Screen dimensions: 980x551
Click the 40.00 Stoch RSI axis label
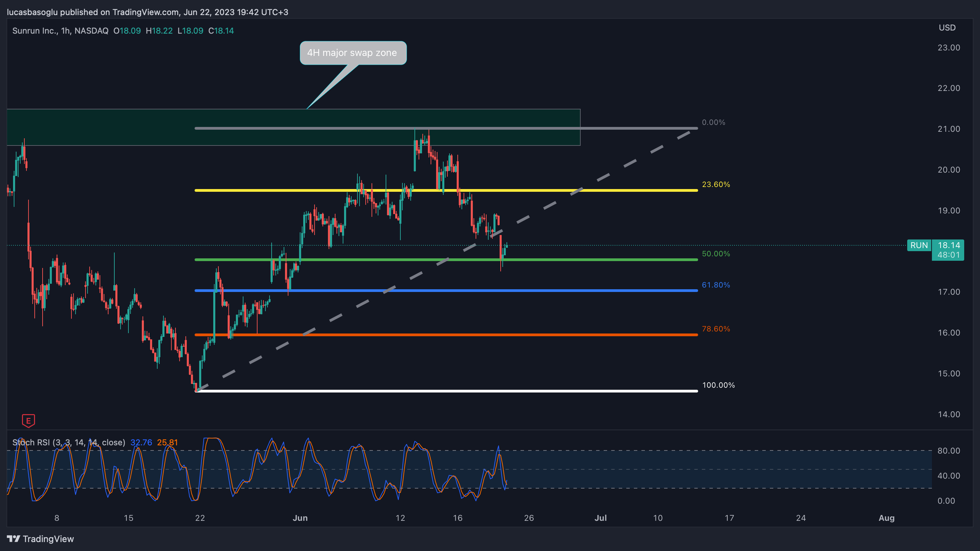pos(948,476)
